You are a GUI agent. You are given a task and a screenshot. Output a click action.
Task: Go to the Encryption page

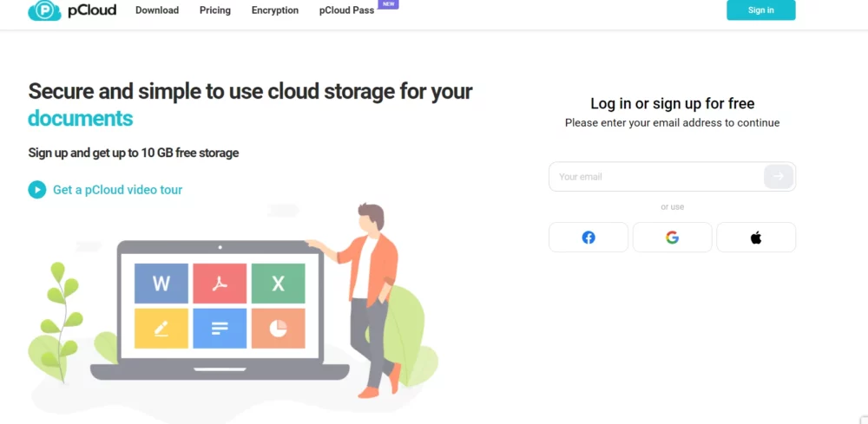click(275, 10)
